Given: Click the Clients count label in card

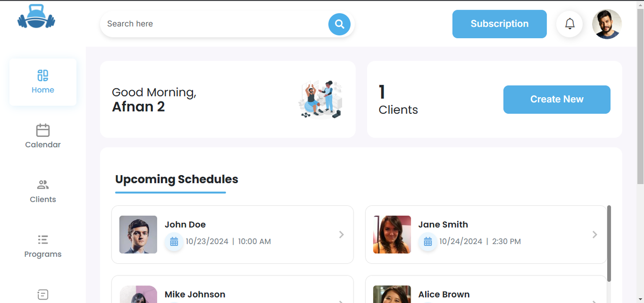Looking at the screenshot, I should [x=398, y=110].
